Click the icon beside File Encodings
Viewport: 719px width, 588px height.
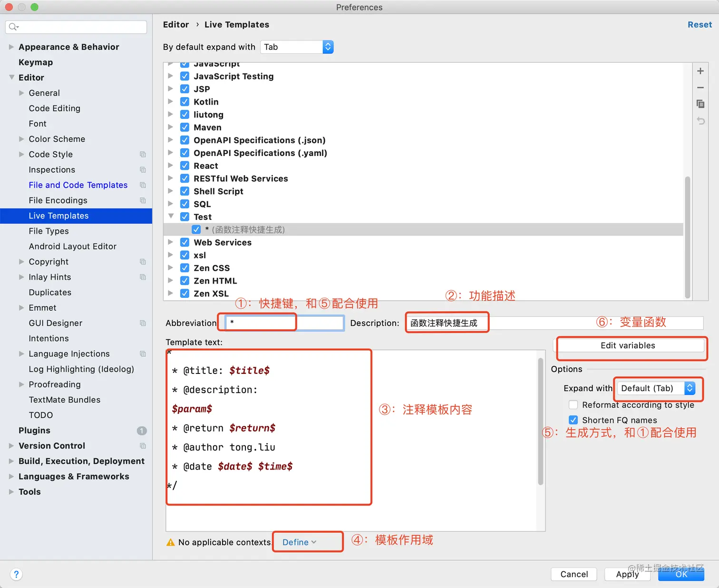pyautogui.click(x=143, y=200)
